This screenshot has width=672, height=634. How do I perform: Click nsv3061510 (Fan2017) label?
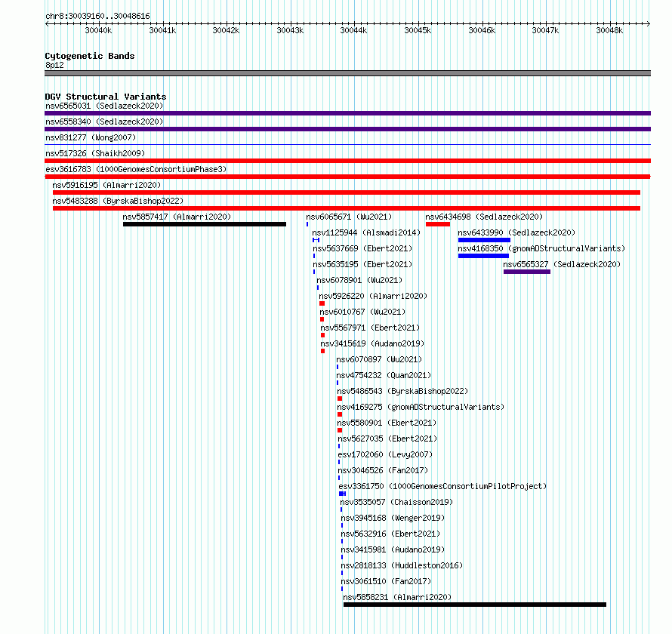coord(386,581)
